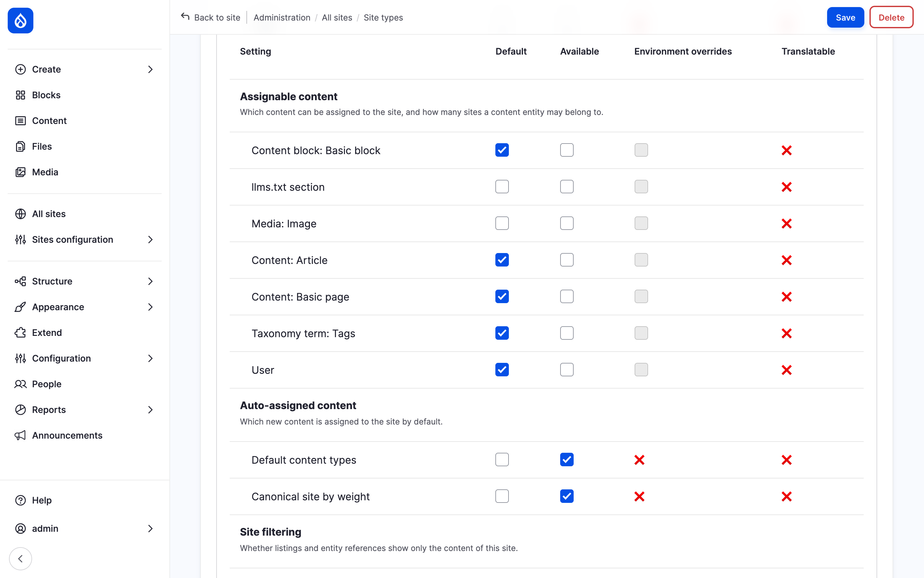
Task: Click the Environment overrides column header
Action: click(x=683, y=52)
